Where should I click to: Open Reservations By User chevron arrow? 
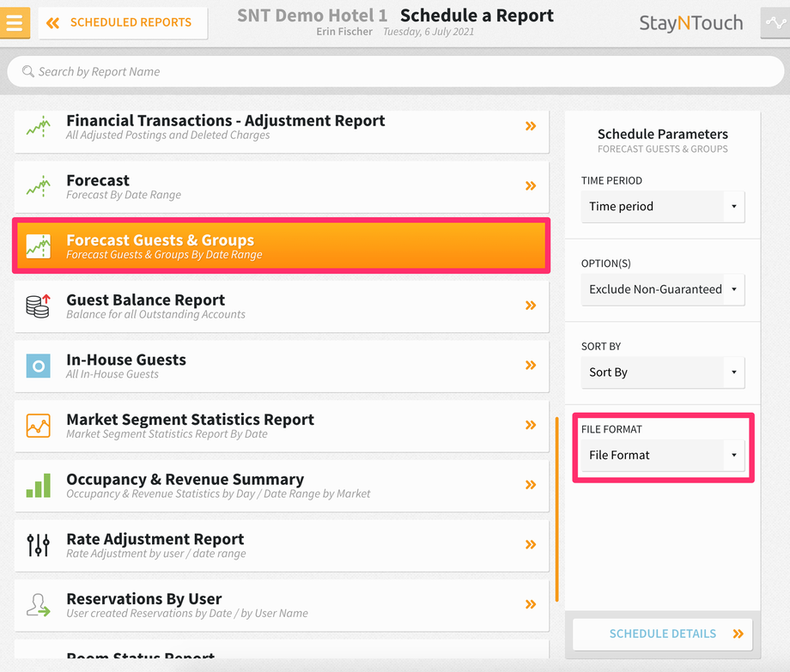pos(531,604)
